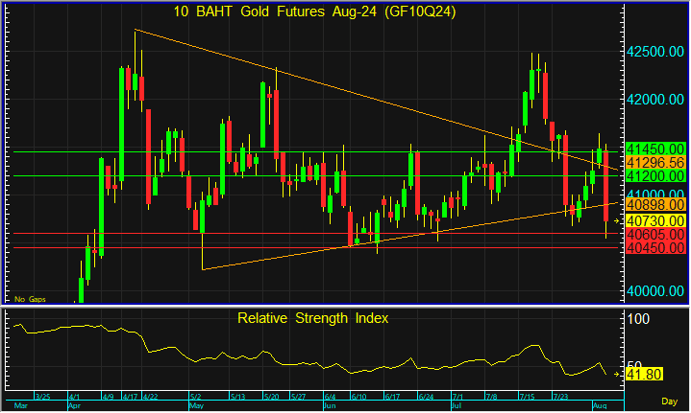691x413 pixels.
Task: Click the May month marker on time axis
Action: pos(198,406)
